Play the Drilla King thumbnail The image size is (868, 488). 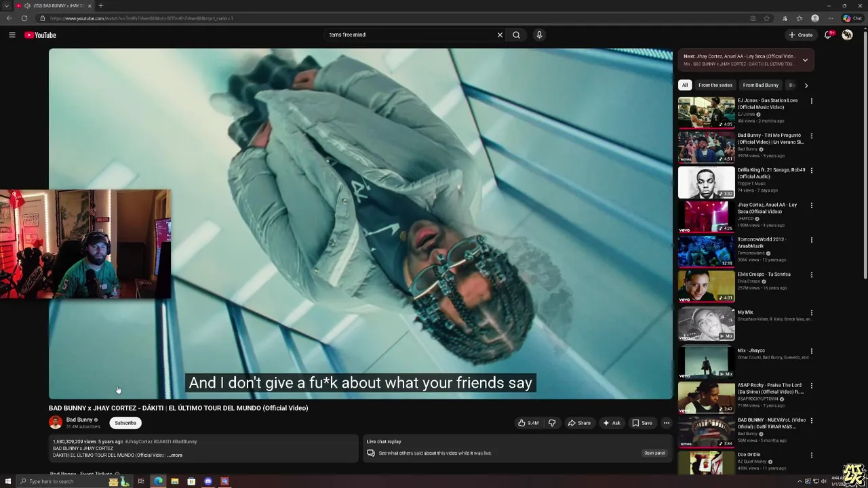(x=706, y=182)
